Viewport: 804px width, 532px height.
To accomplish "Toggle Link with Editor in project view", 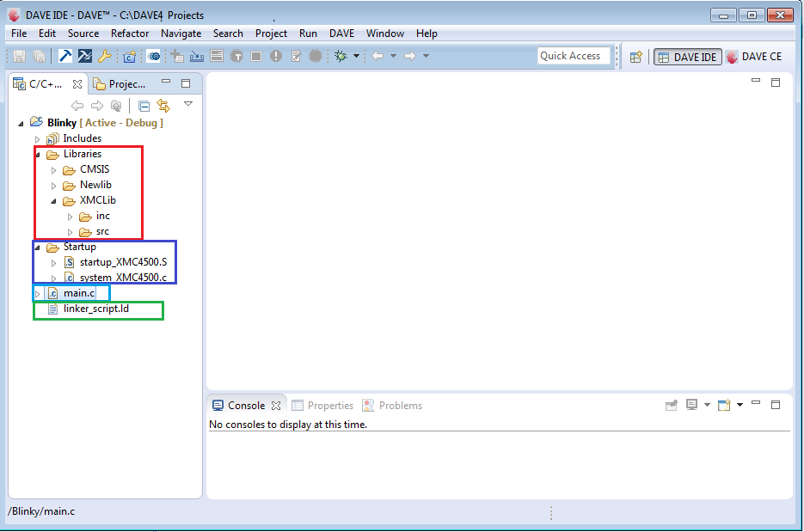I will (x=163, y=106).
